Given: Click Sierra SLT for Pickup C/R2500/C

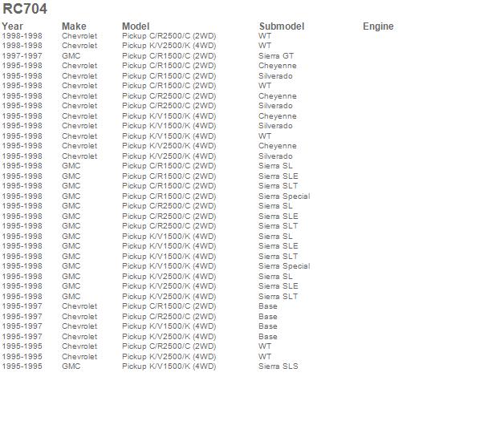Looking at the screenshot, I should click(278, 226).
